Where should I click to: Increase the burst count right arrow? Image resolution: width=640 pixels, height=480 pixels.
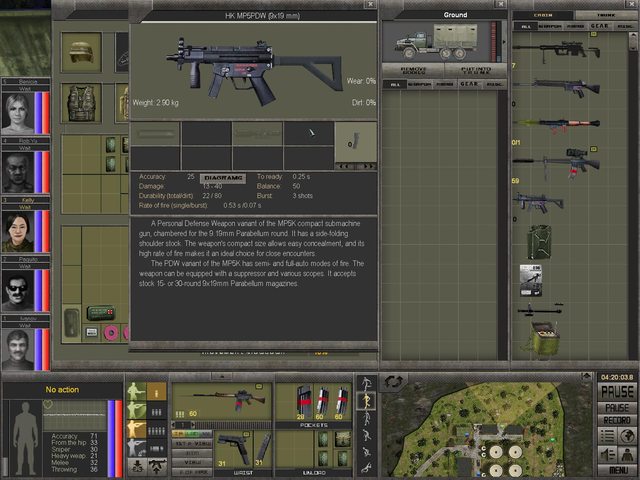[191, 425]
